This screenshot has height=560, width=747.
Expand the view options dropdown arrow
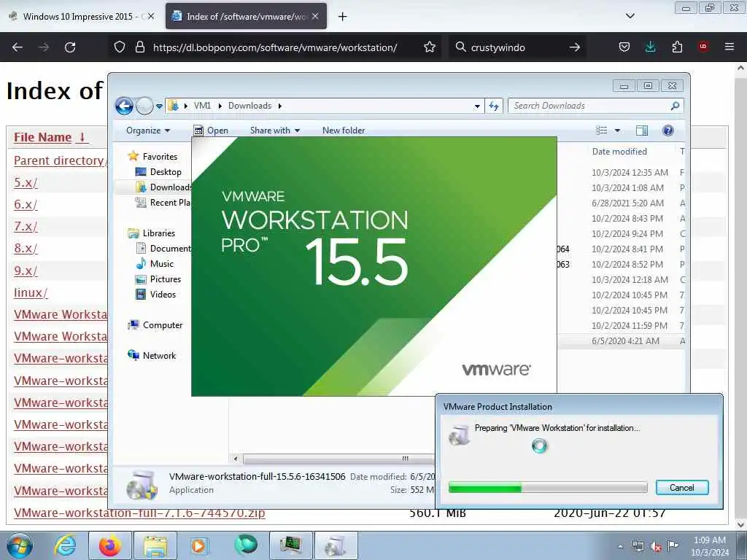[617, 131]
